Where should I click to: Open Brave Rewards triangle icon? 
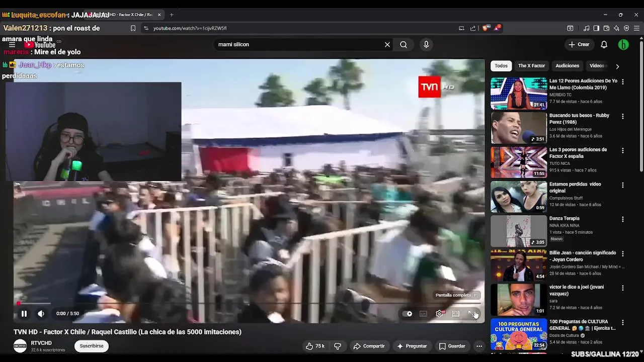pos(497,28)
